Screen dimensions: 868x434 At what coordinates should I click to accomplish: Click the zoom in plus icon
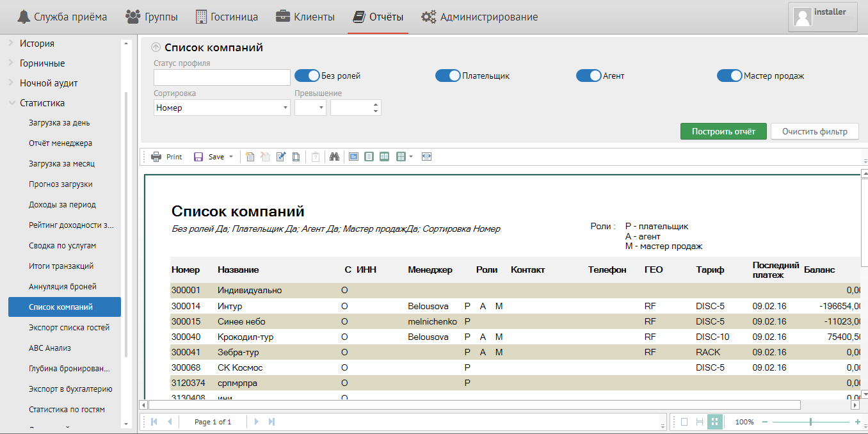(x=857, y=422)
